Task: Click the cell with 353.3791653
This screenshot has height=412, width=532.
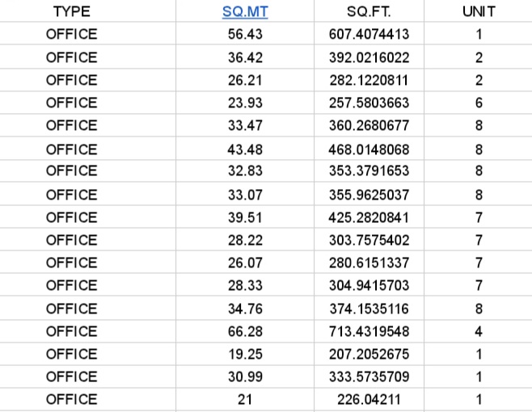Action: (x=369, y=170)
